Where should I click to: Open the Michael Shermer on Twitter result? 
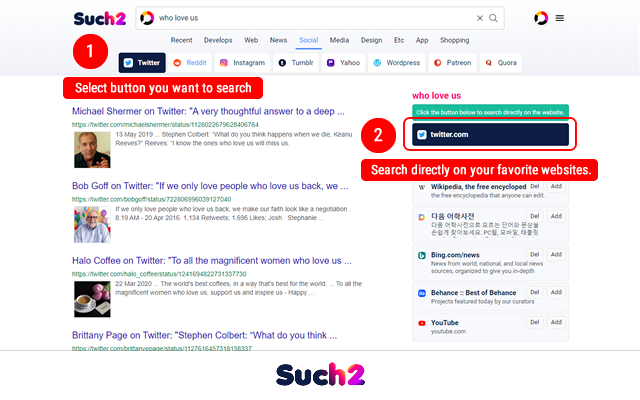(x=208, y=111)
